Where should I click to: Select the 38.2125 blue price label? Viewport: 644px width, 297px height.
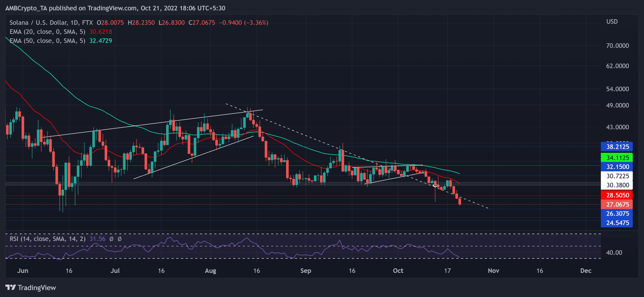(616, 147)
